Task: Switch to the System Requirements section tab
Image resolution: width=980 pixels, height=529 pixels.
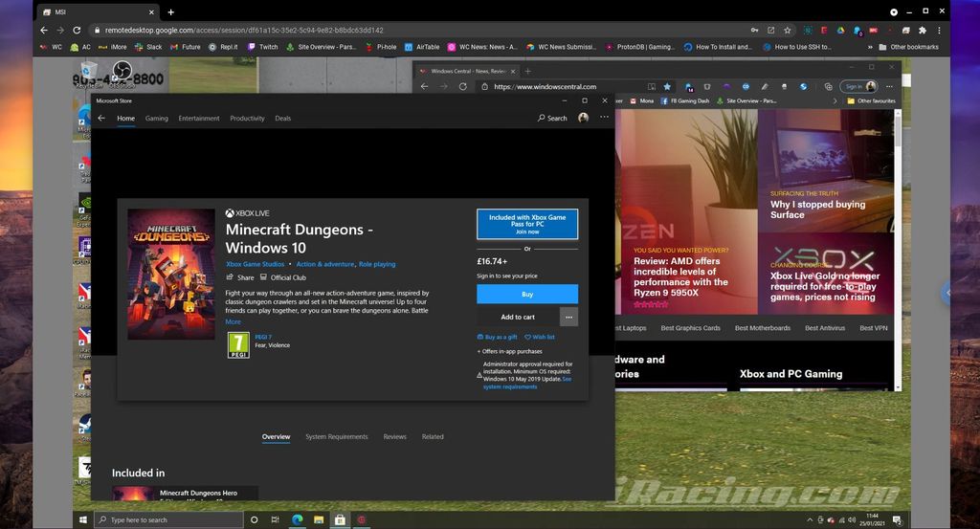Action: tap(336, 436)
